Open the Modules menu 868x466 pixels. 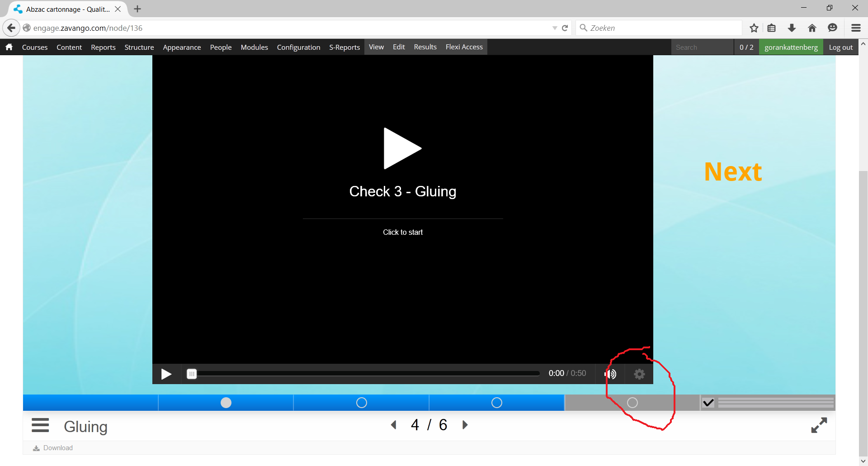254,47
